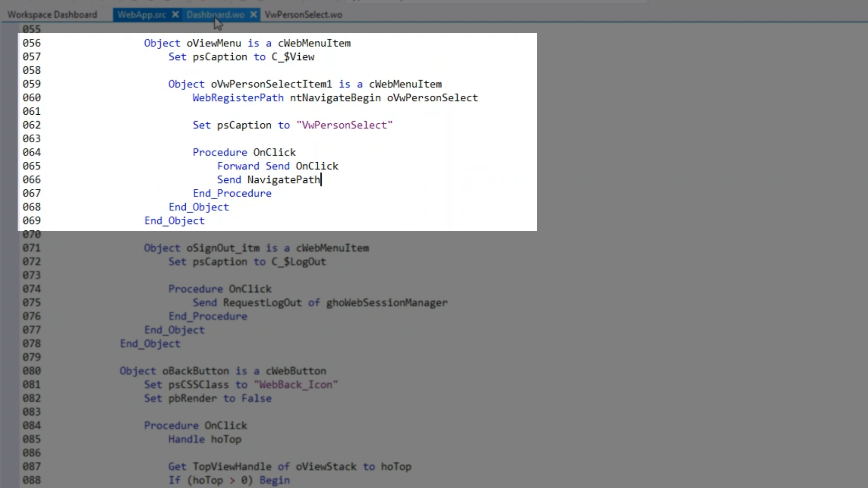Click the "VwPersonSelect" string literal
Viewport: 868px width, 488px height.
[x=344, y=125]
